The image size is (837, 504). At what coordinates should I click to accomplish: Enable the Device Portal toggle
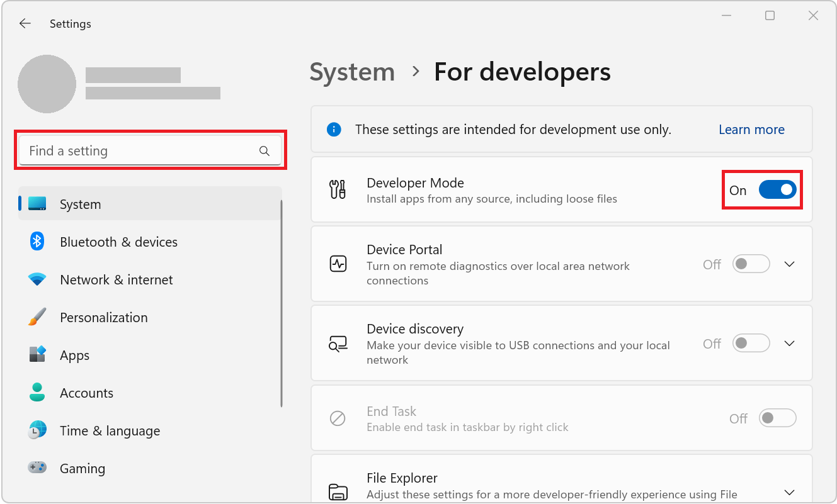point(751,264)
